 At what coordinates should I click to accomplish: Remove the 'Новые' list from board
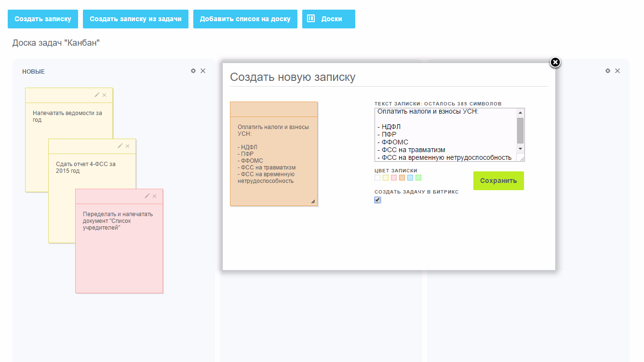(203, 71)
